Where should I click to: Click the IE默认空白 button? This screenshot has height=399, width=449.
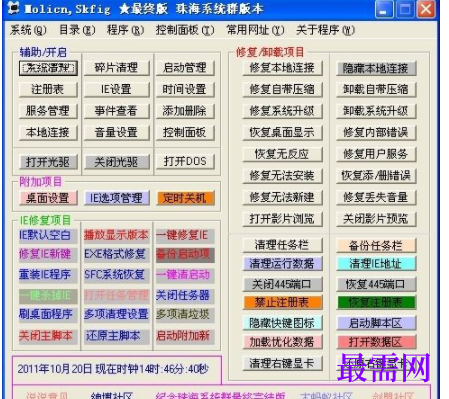48,236
